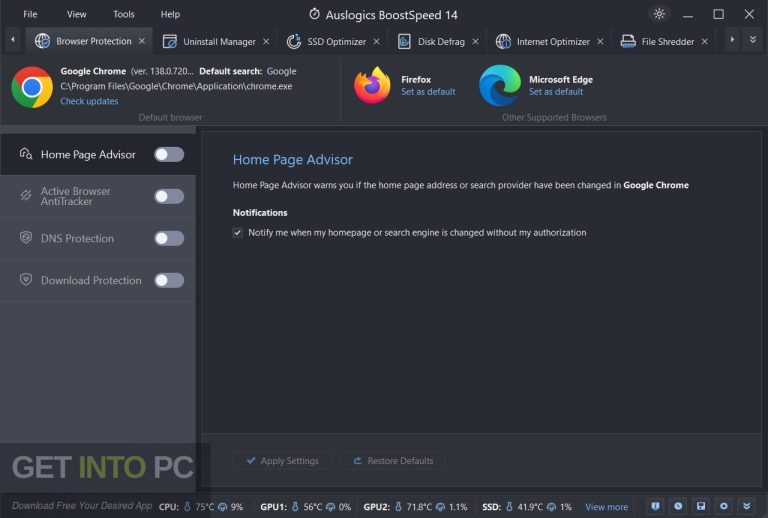Select Download Protection sidebar item

point(98,281)
